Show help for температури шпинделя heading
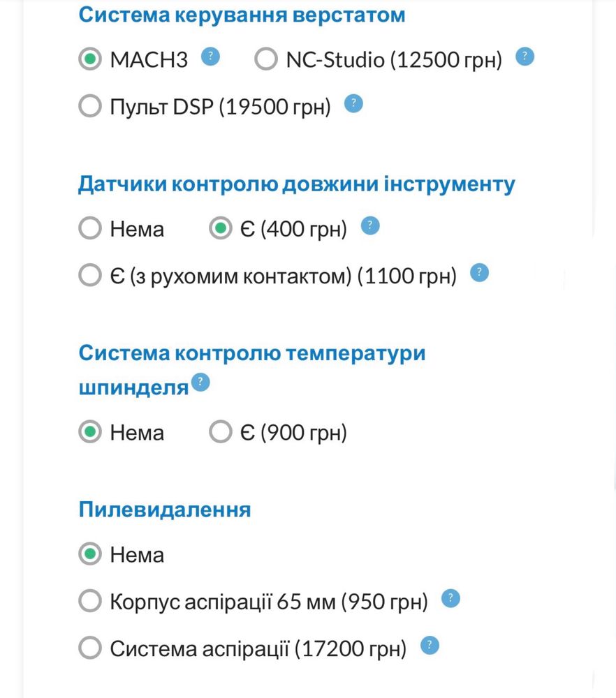This screenshot has height=698, width=616. pyautogui.click(x=200, y=383)
